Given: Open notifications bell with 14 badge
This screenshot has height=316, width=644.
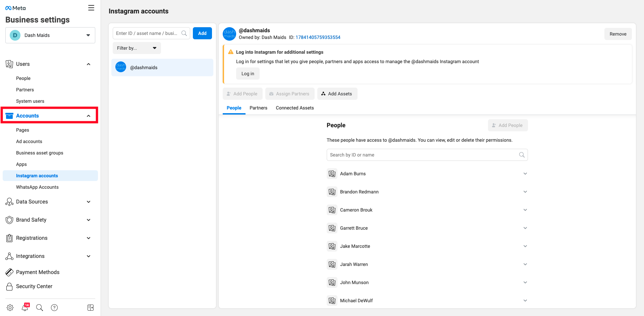Looking at the screenshot, I should (x=25, y=308).
